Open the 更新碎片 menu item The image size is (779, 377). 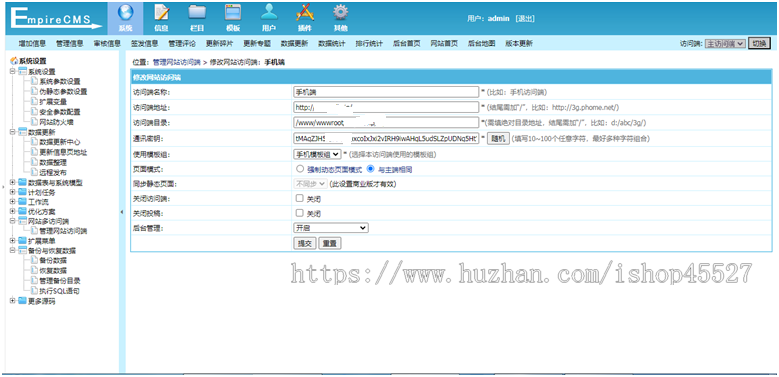click(220, 44)
